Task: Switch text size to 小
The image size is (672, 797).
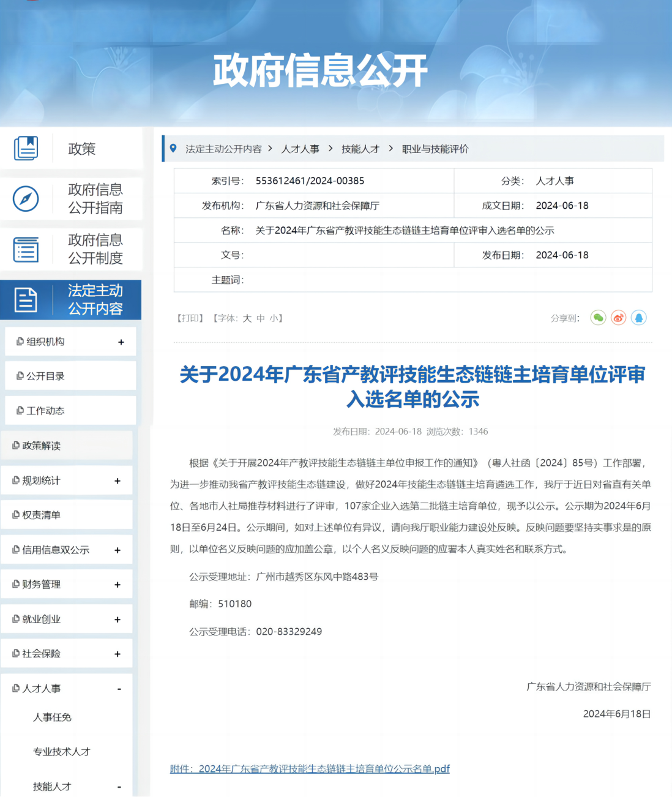Action: point(274,318)
